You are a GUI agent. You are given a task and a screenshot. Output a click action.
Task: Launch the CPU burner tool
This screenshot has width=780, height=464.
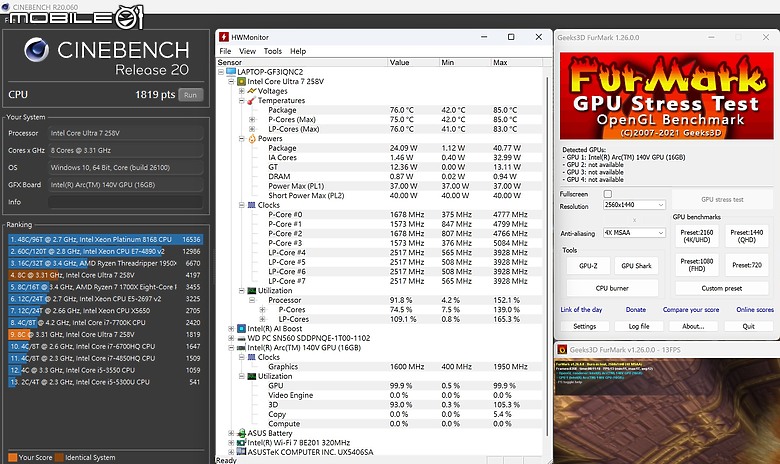click(612, 288)
